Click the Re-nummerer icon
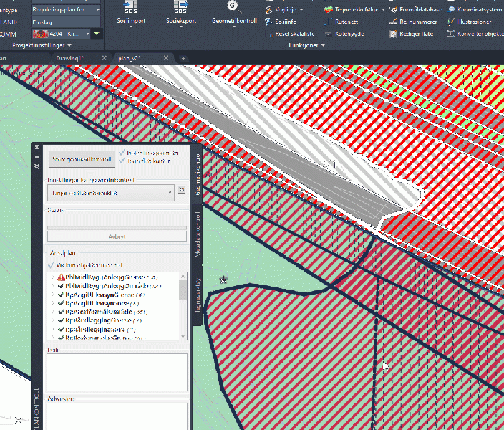This screenshot has width=504, height=430. click(x=393, y=21)
